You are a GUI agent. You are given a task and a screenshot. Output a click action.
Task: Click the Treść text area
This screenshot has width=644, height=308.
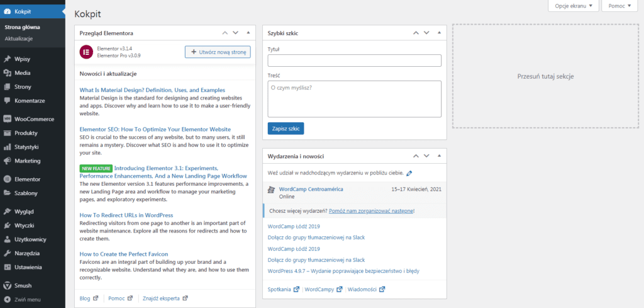(355, 99)
